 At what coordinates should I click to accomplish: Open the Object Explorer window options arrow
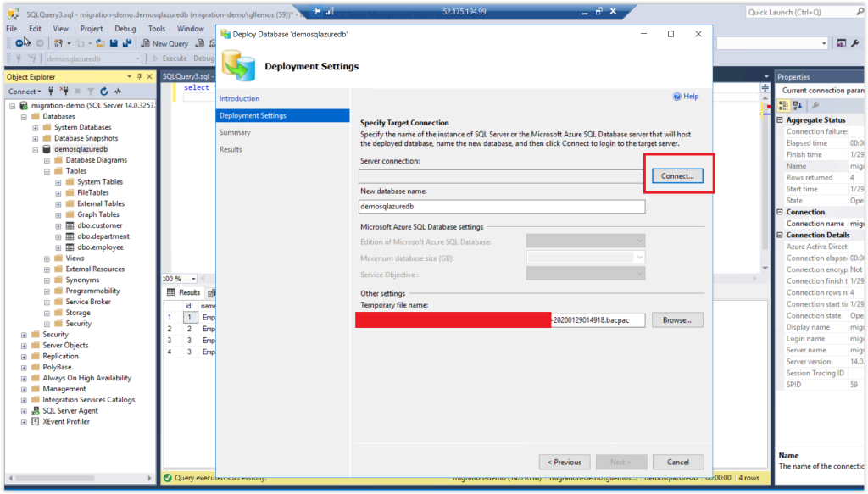pos(129,76)
